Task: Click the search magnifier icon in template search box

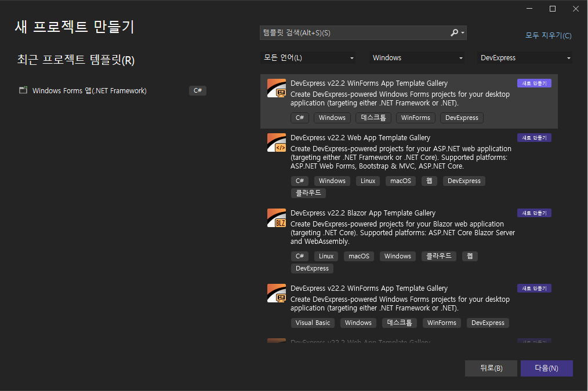Action: (454, 32)
